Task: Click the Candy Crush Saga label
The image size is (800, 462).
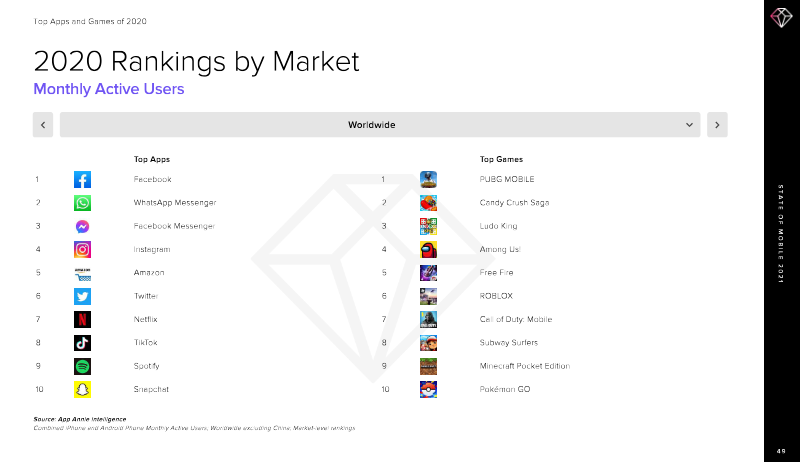Action: tap(514, 203)
